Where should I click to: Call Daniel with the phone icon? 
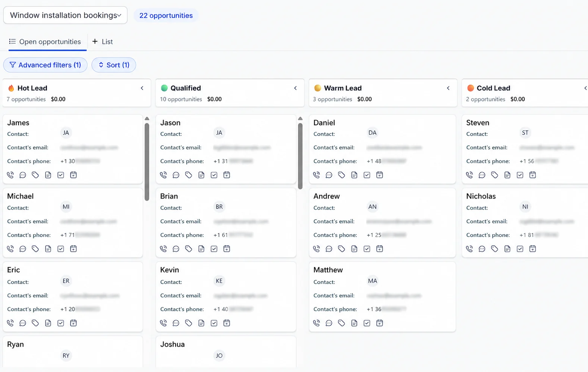pyautogui.click(x=317, y=175)
